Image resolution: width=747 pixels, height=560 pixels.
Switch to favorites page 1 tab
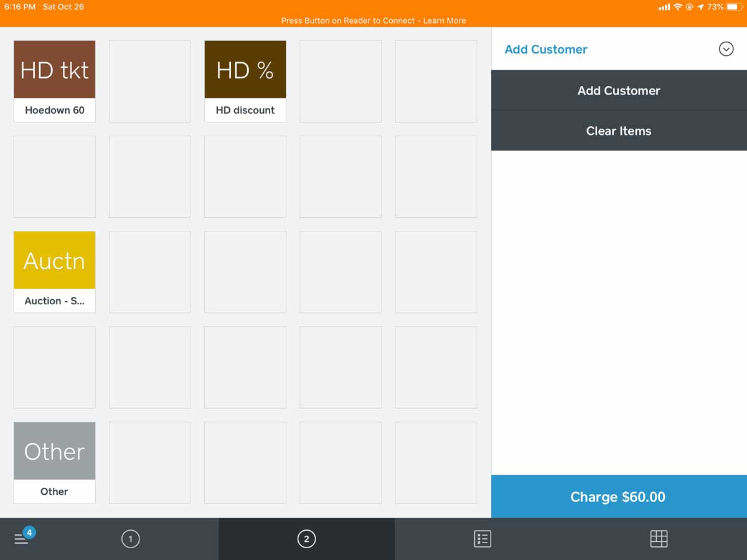pos(131,539)
